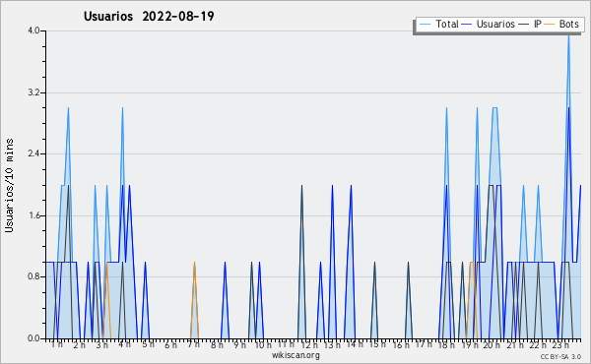This screenshot has height=364, width=591.
Task: Click the '16 h' x-axis label
Action: [401, 345]
